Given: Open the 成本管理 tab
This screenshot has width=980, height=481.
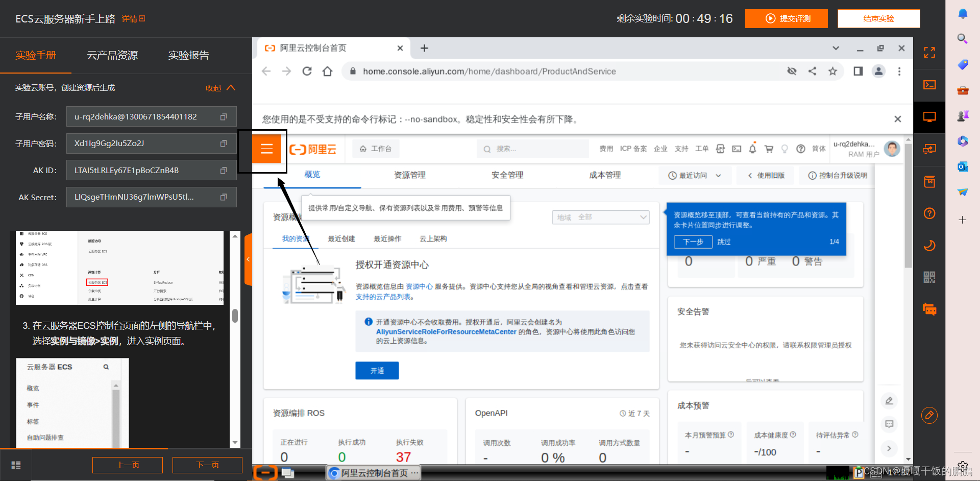Looking at the screenshot, I should 605,175.
